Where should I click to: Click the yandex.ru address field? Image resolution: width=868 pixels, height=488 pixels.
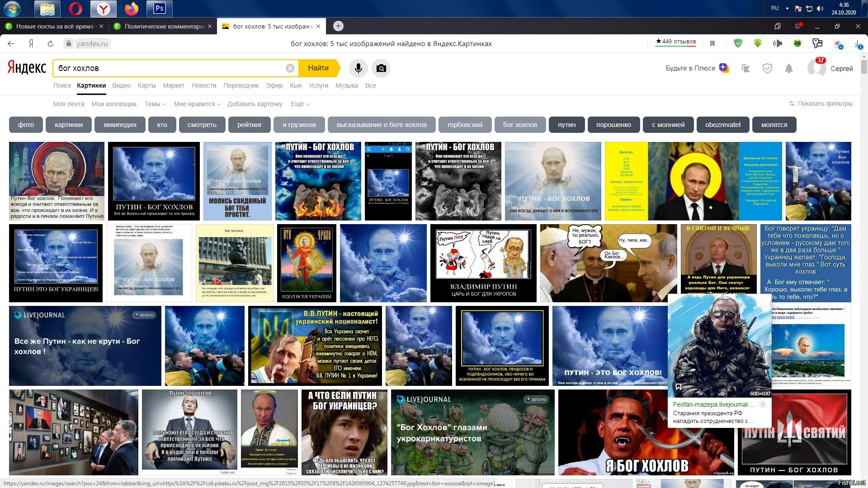92,43
